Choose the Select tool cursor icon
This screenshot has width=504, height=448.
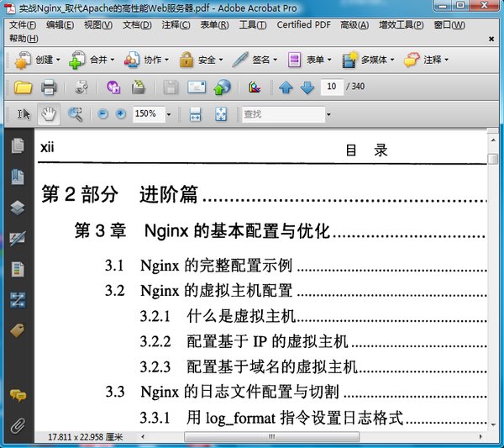coord(24,114)
